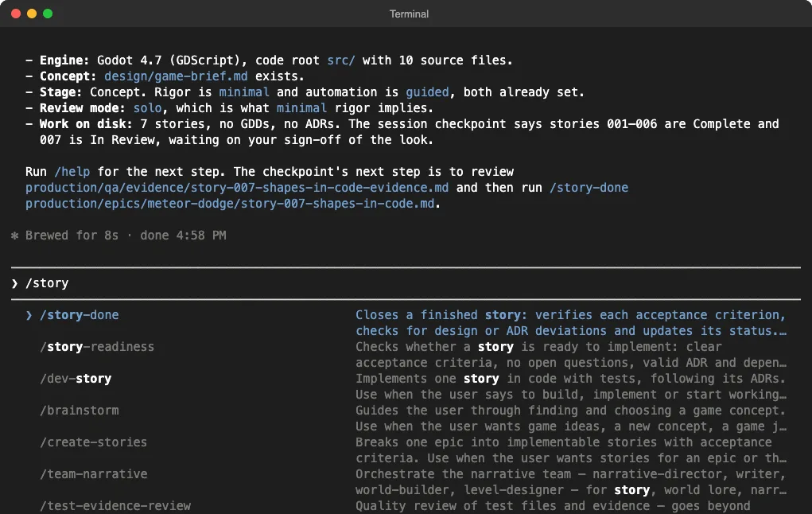812x514 pixels.
Task: Click the description starting Closes a finished story
Action: (x=571, y=323)
